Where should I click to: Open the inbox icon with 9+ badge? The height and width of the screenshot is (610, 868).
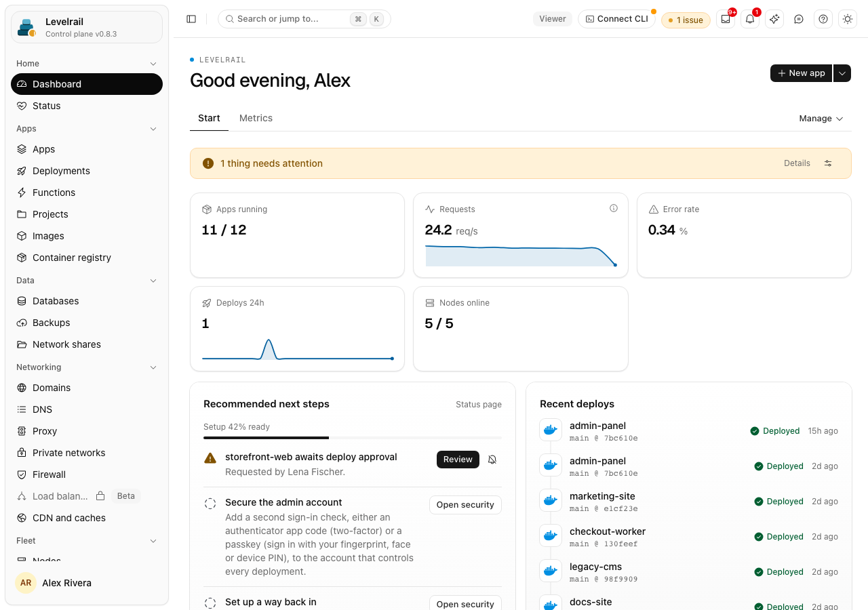tap(726, 19)
